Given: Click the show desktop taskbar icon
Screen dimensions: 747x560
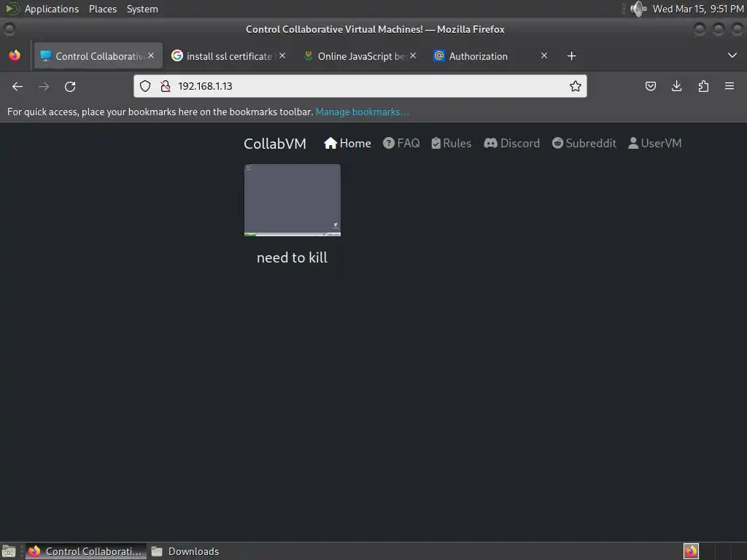Looking at the screenshot, I should tap(9, 551).
